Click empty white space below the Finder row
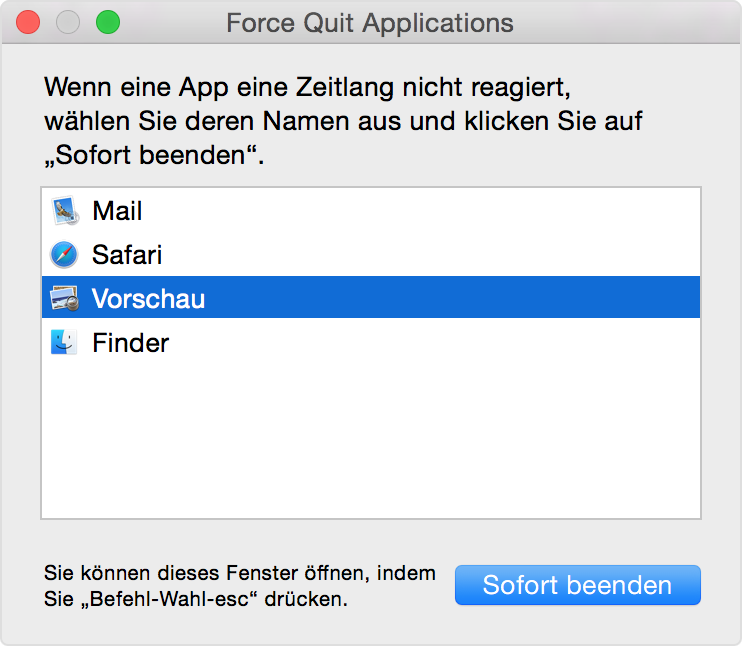This screenshot has height=646, width=742. [370, 440]
